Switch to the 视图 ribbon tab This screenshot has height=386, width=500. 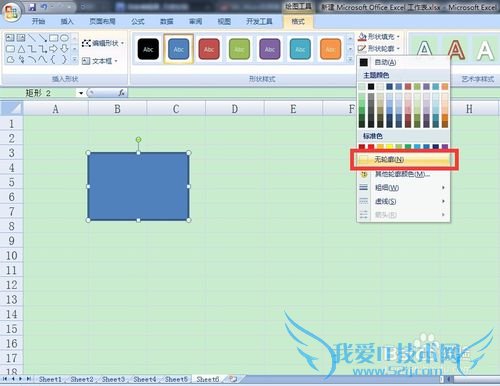pyautogui.click(x=224, y=21)
